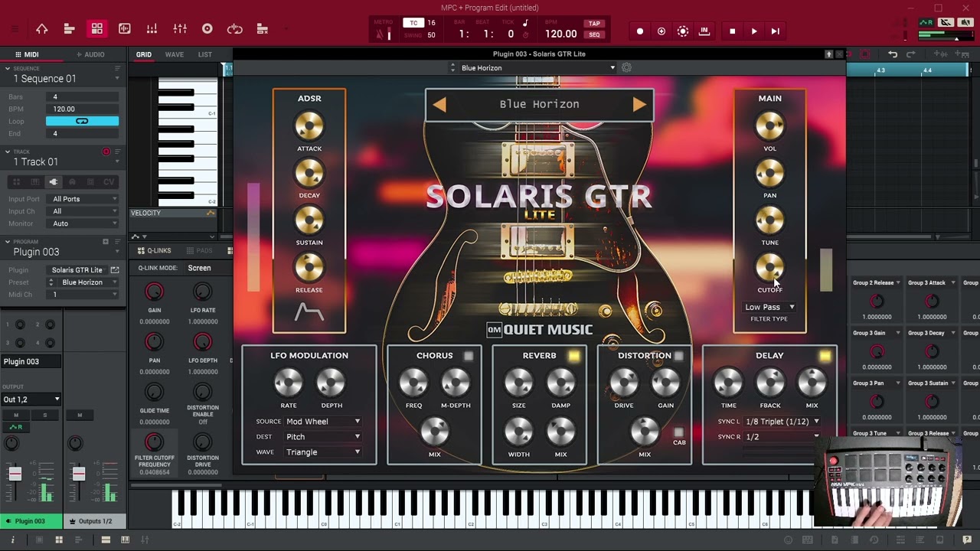Select the WAVE view tab
The height and width of the screenshot is (551, 980).
pos(175,54)
